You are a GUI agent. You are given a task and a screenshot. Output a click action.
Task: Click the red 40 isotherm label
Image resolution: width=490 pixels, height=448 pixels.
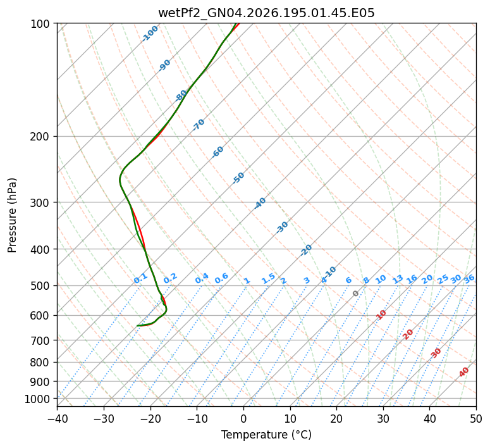(463, 372)
